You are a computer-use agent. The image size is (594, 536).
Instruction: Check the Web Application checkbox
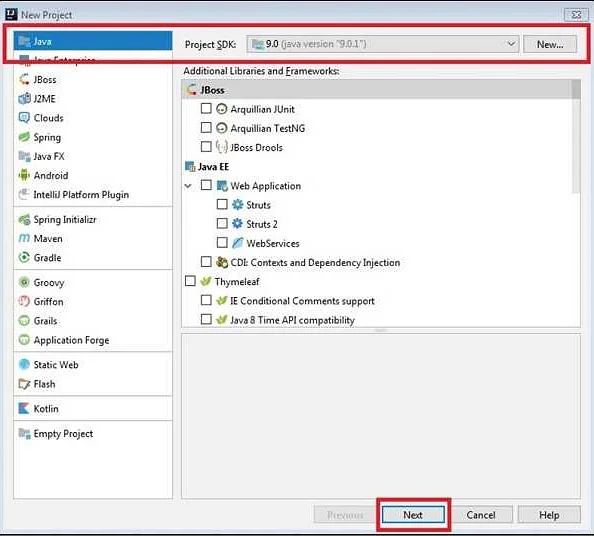point(206,185)
